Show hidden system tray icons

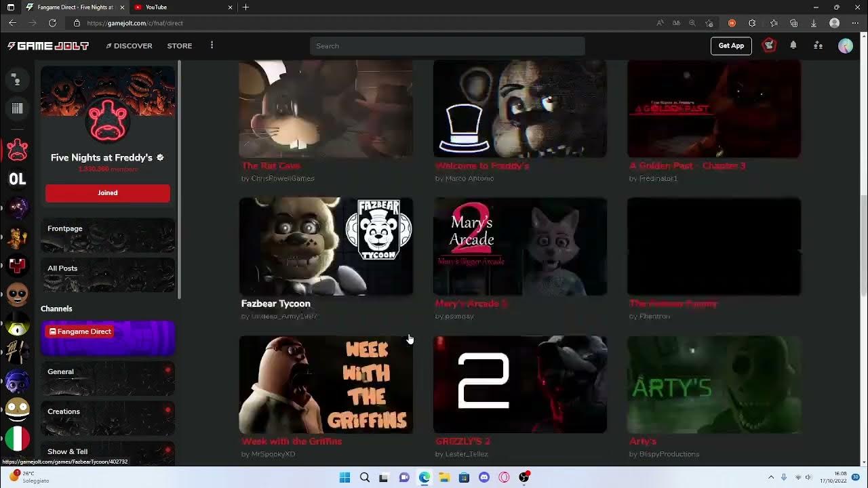pyautogui.click(x=771, y=477)
